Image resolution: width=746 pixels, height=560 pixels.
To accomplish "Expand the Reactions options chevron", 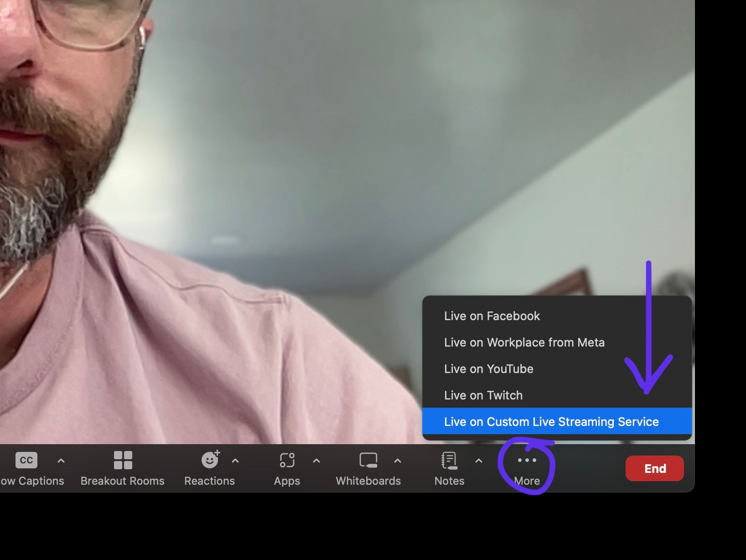I will point(235,461).
